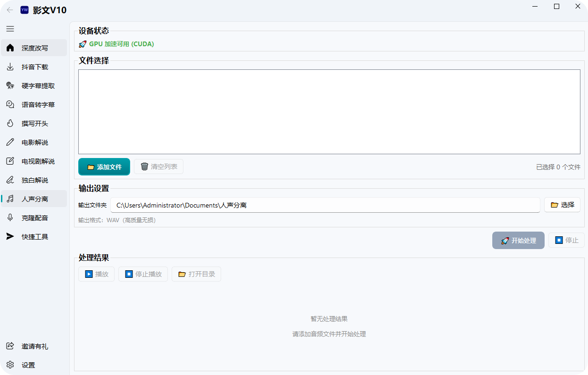Click the output folder path field
The image size is (588, 375).
pos(325,205)
